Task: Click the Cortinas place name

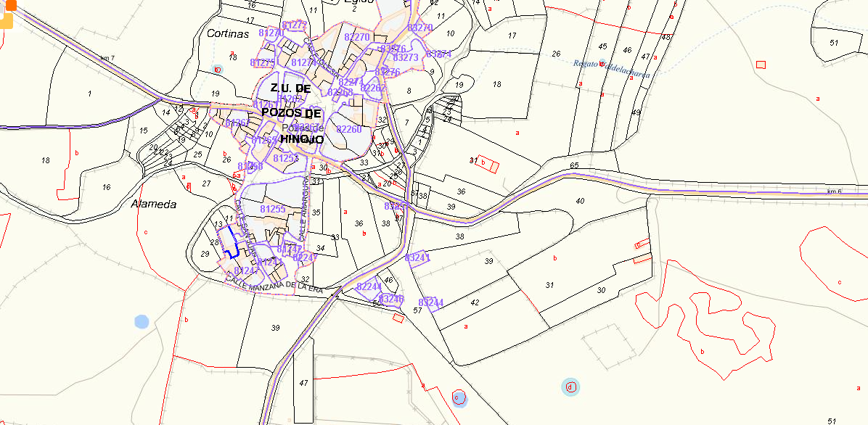Action: click(227, 33)
